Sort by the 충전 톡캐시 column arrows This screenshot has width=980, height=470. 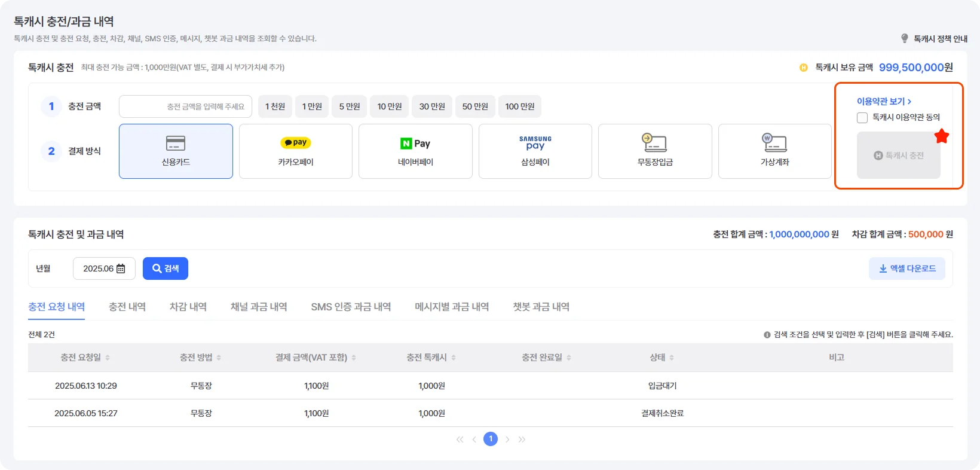(454, 358)
